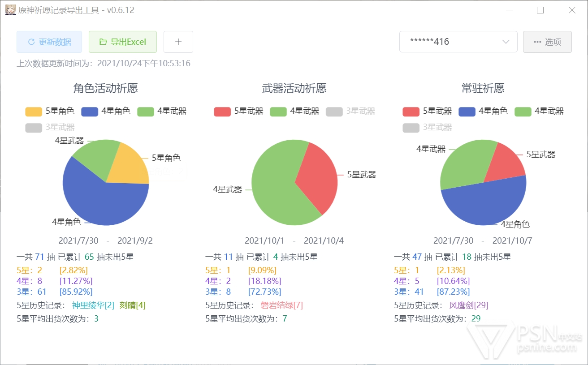Click 神里绫华[2] in 5星历史记录
588x365 pixels.
[93, 305]
